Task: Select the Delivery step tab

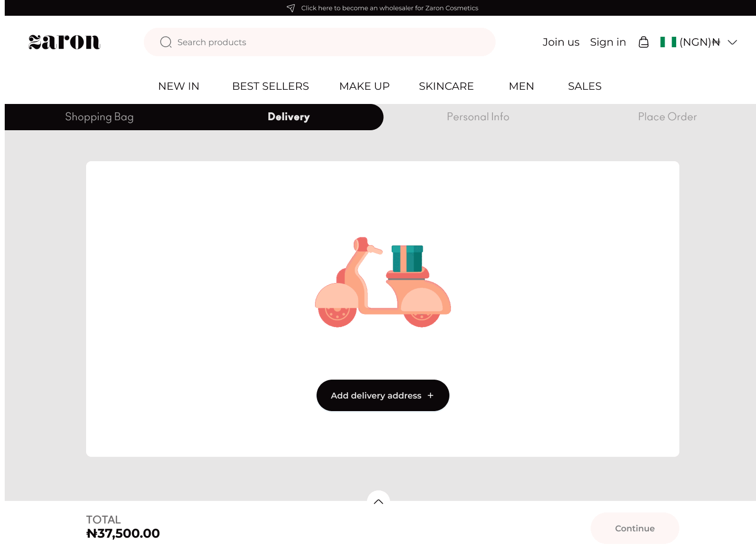Action: pos(289,117)
